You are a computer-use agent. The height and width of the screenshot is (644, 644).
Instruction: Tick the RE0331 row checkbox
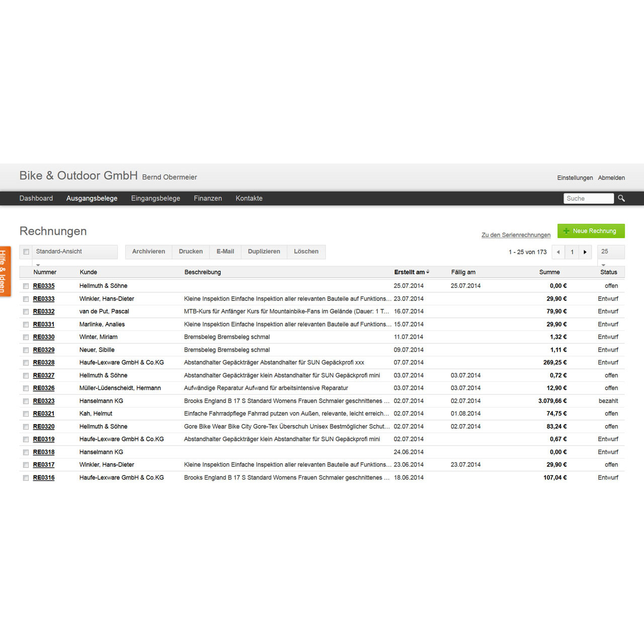tap(26, 325)
